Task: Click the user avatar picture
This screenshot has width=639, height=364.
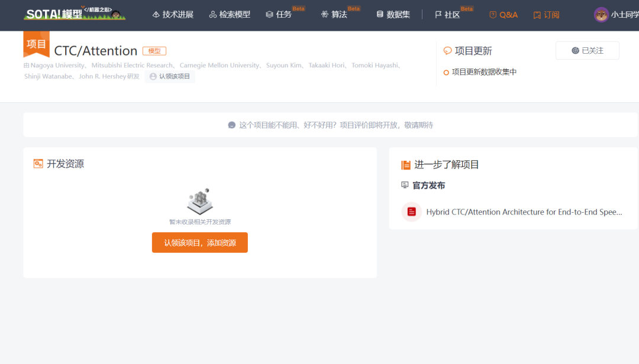Action: click(x=601, y=15)
